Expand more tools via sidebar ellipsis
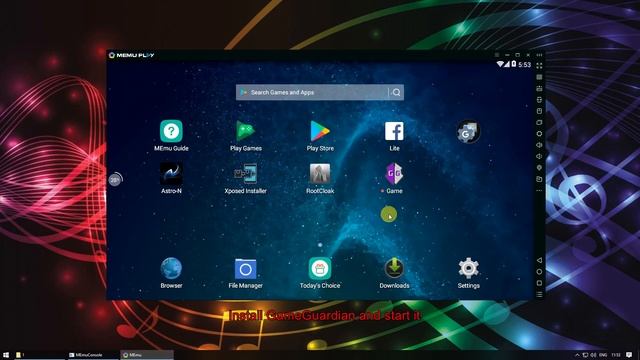Viewport: 640px width, 360px height. [x=539, y=190]
